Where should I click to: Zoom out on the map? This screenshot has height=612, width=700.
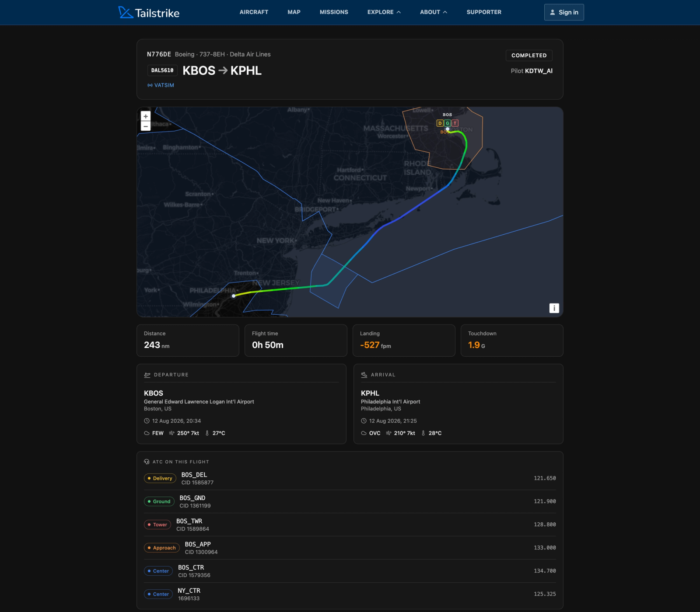click(x=146, y=126)
